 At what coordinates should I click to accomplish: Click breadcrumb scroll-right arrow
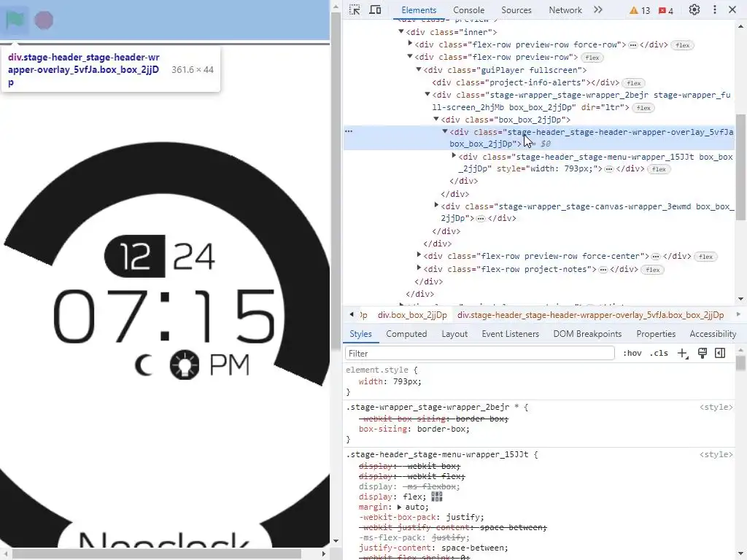tap(738, 314)
